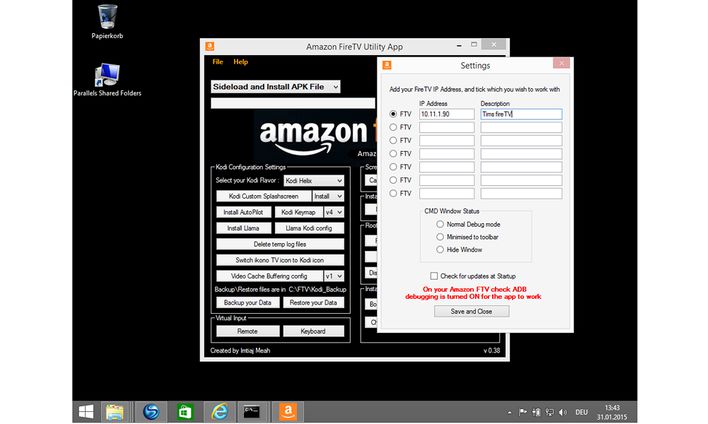Click the second row IP Address field
The height and width of the screenshot is (424, 708).
click(x=447, y=127)
